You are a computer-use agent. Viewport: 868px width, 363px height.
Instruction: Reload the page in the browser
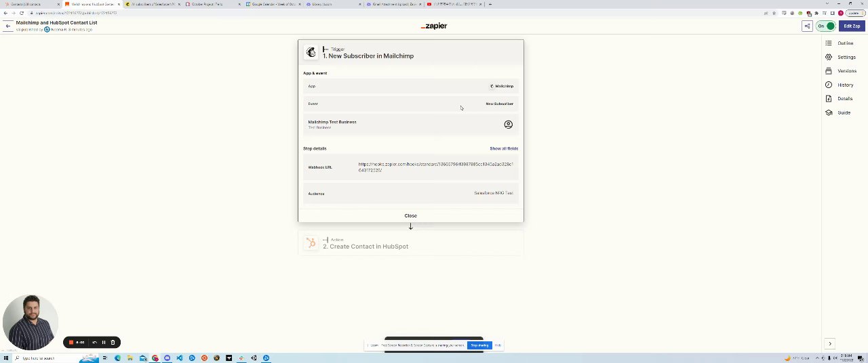[21, 13]
